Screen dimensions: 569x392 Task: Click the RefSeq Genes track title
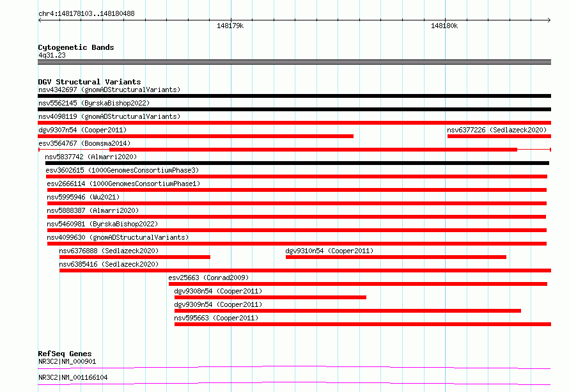click(65, 354)
